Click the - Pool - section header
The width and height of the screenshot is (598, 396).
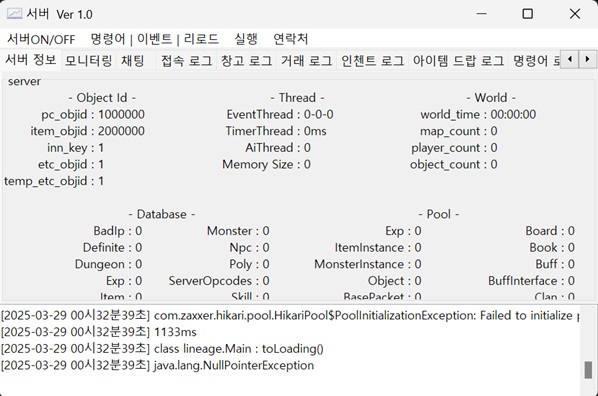click(439, 214)
